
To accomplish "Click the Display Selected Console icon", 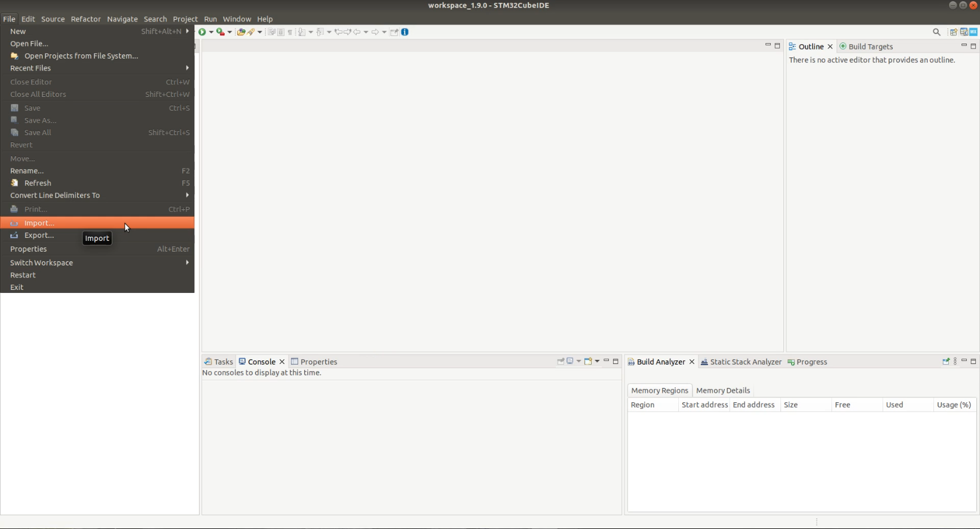I will coord(570,361).
